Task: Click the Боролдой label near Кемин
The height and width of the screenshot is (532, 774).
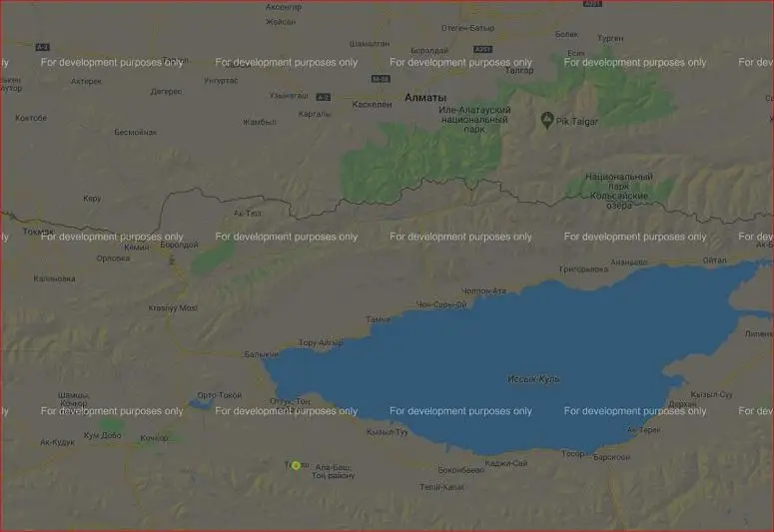Action: pyautogui.click(x=179, y=245)
